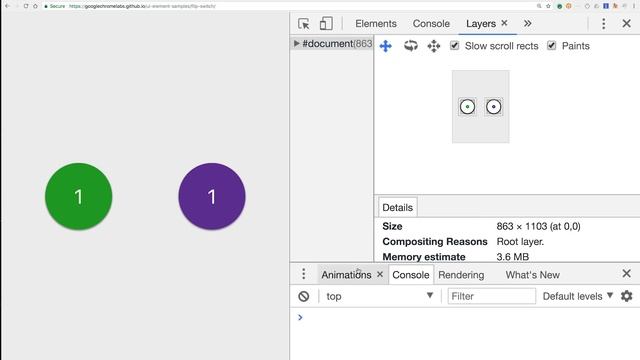The height and width of the screenshot is (360, 640).
Task: Select the rotate mode tool
Action: pos(411,46)
